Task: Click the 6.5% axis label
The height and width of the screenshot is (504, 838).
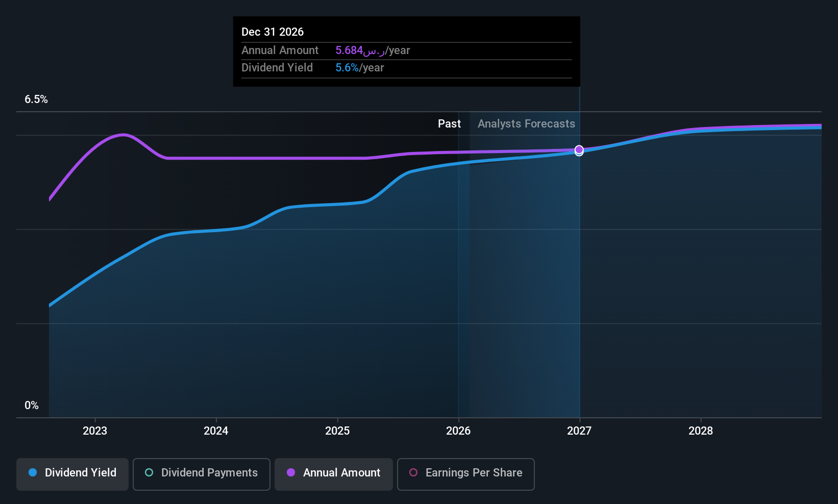Action: pyautogui.click(x=36, y=99)
